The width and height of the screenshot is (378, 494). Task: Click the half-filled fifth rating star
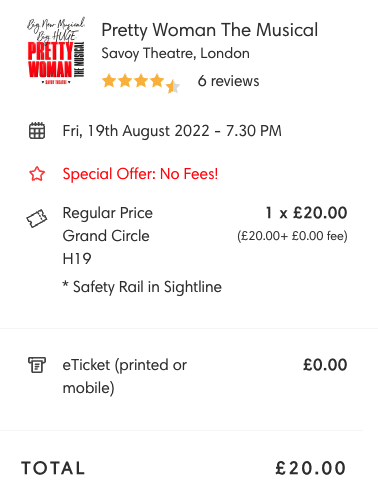tap(173, 86)
